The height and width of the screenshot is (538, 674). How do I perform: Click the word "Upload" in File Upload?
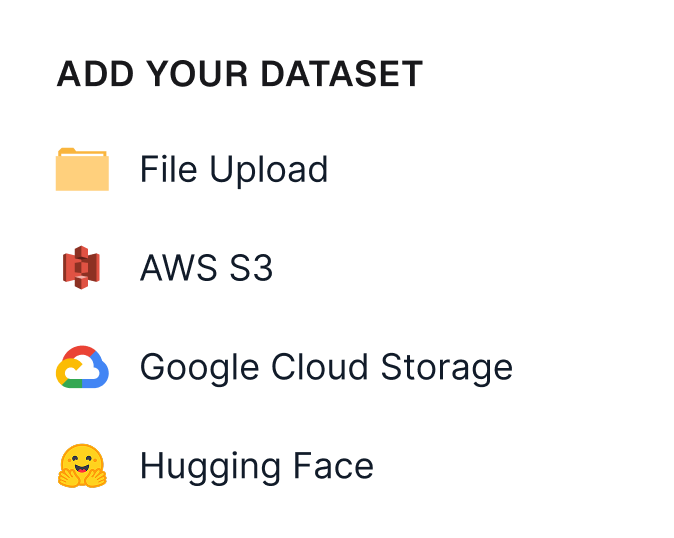[269, 171]
